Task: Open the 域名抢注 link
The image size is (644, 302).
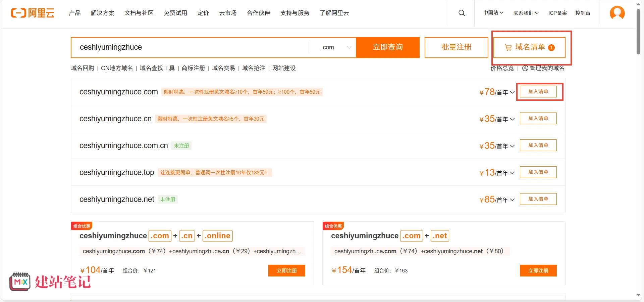Action: 254,68
